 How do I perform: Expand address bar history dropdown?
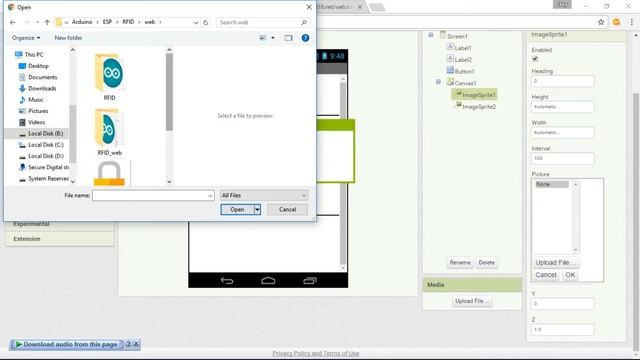click(196, 22)
